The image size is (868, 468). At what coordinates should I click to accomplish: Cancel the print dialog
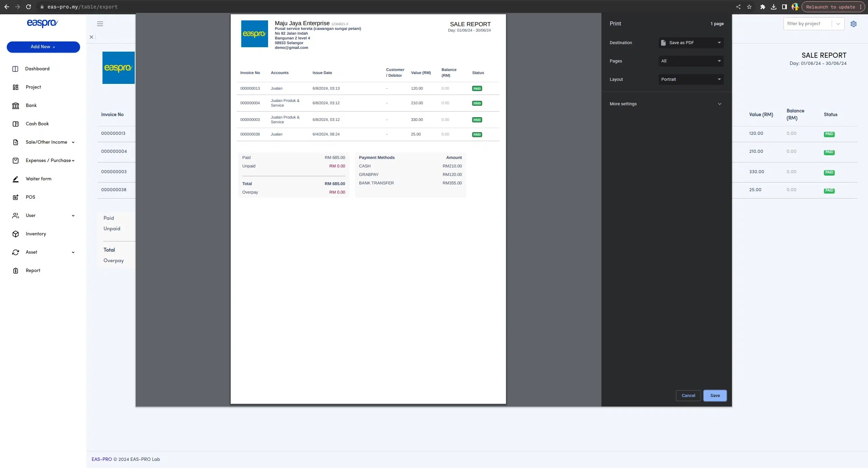tap(688, 396)
